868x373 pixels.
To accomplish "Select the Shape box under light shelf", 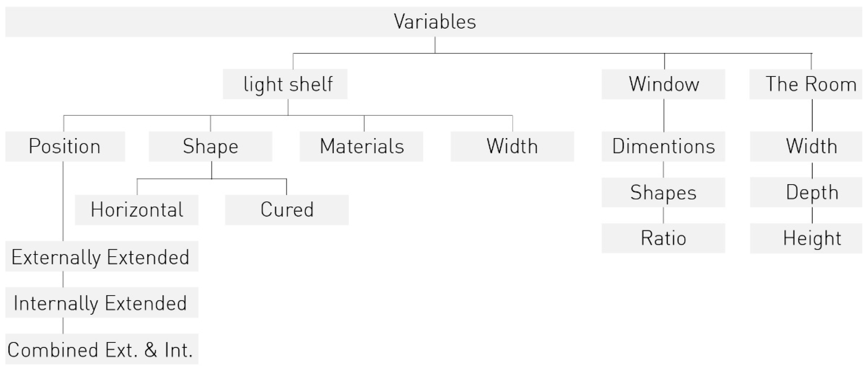I will pos(211,146).
